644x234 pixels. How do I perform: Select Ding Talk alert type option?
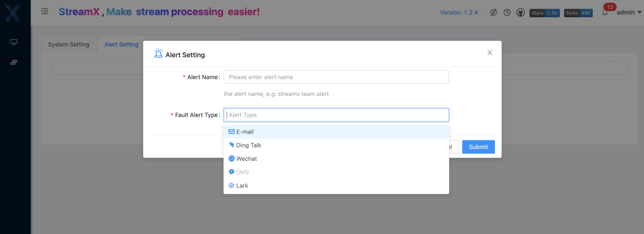coord(336,145)
